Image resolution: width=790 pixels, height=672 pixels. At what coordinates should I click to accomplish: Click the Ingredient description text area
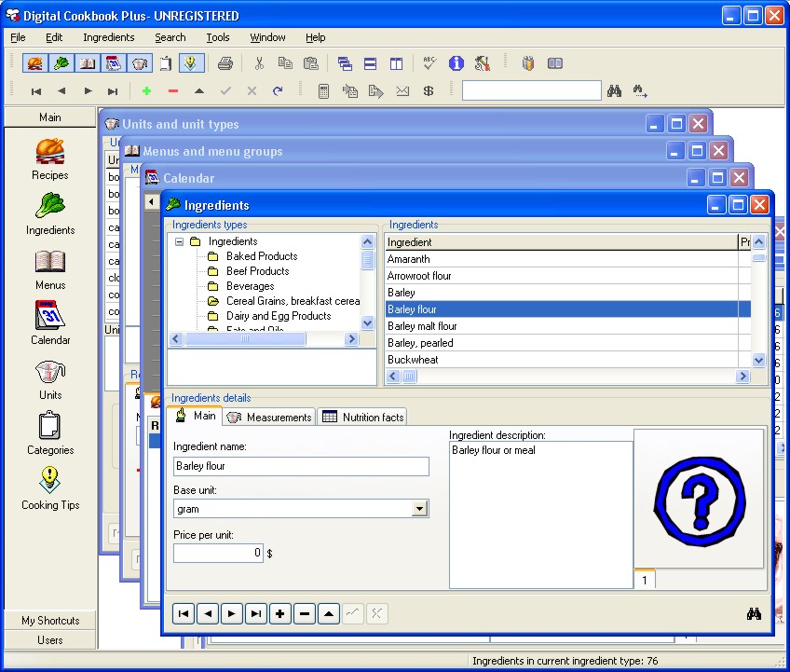[540, 514]
